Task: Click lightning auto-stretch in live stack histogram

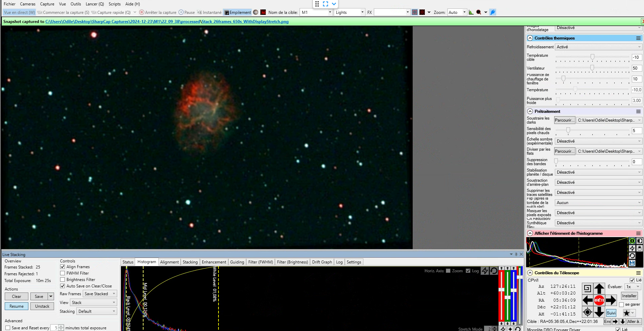Action: 485,271
